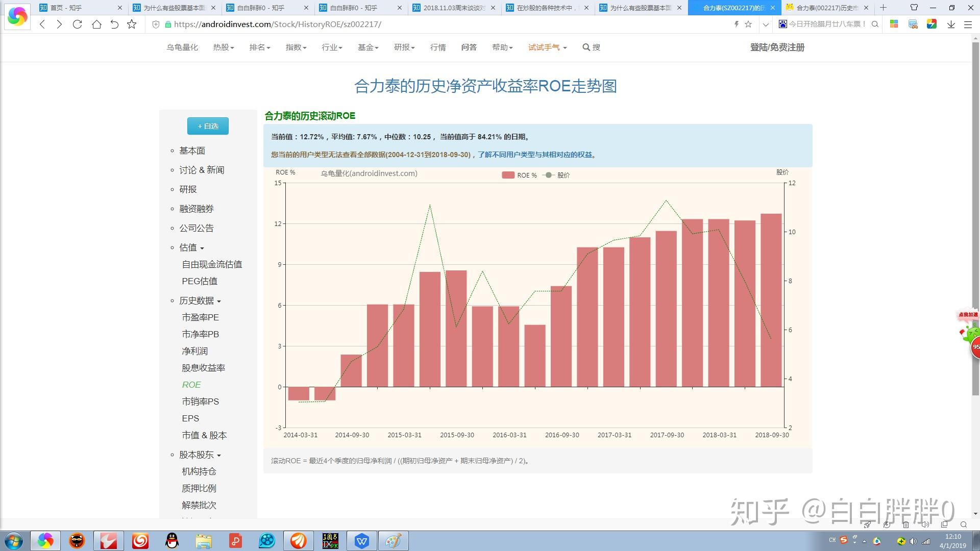The width and height of the screenshot is (980, 551).
Task: Click the 搜 search link
Action: [592, 47]
